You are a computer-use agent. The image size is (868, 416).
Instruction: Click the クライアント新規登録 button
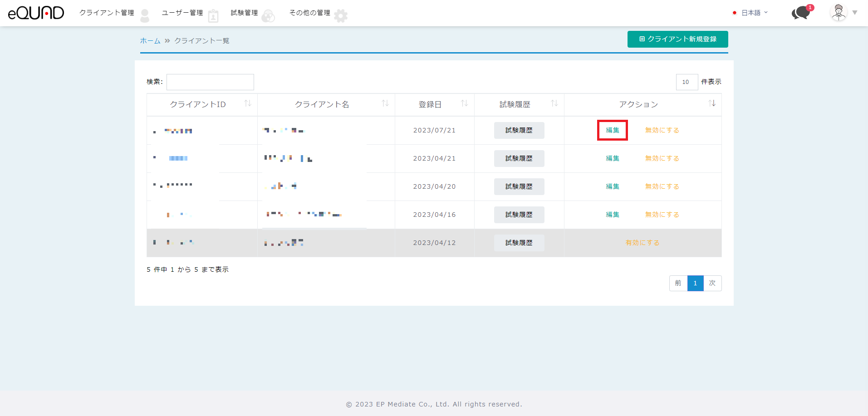point(677,39)
